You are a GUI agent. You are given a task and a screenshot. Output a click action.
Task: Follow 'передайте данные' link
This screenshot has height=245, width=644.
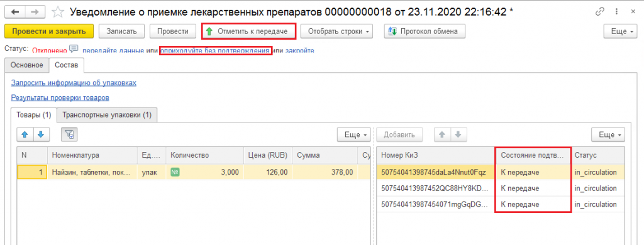[113, 50]
